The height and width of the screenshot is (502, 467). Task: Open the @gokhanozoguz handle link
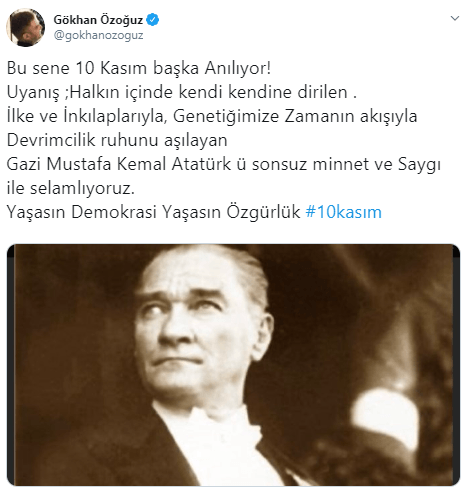point(98,35)
